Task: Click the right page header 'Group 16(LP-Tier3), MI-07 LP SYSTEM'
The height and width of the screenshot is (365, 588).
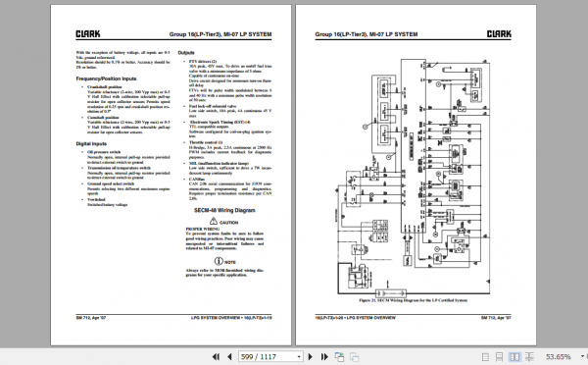Action: (367, 34)
